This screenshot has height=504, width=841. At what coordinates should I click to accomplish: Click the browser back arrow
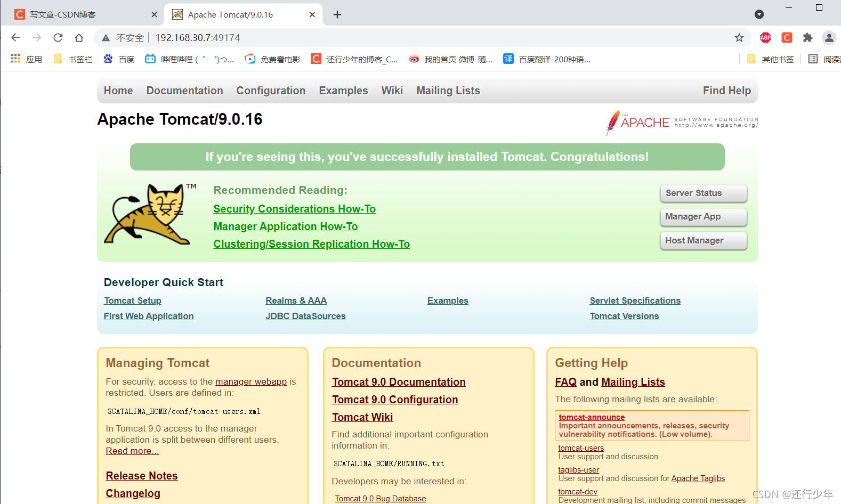point(15,37)
